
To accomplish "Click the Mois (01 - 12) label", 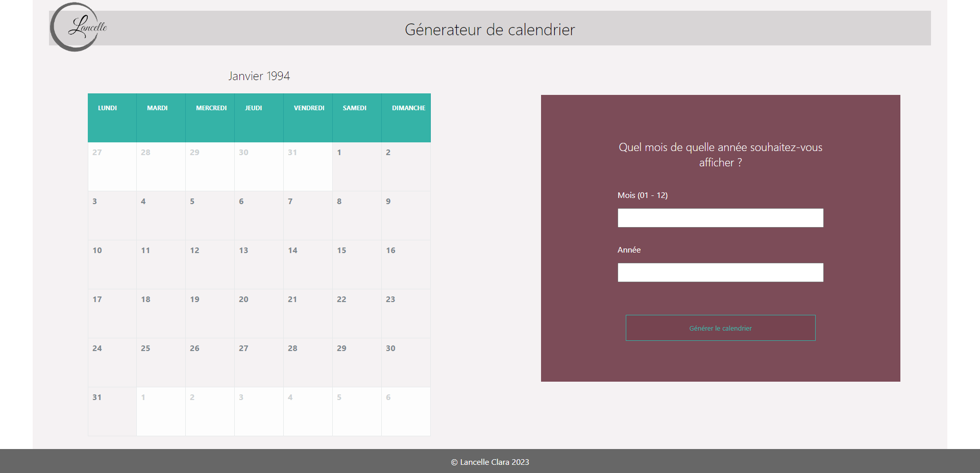I will [642, 195].
